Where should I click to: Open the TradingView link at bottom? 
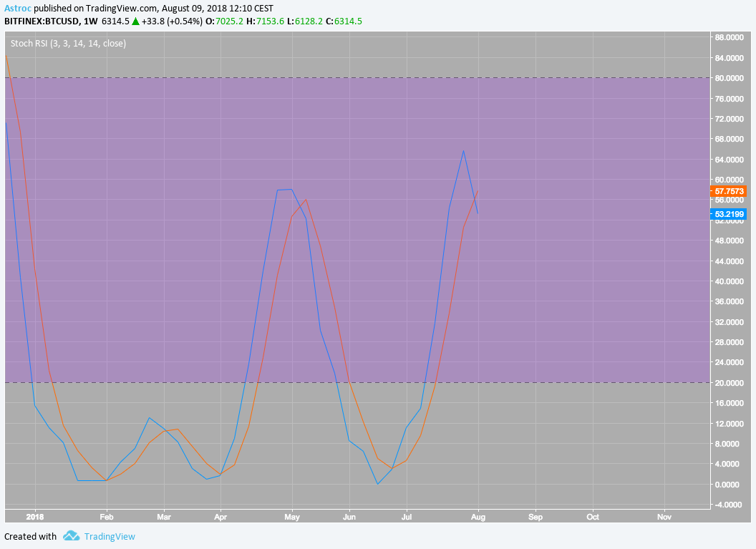tap(110, 536)
